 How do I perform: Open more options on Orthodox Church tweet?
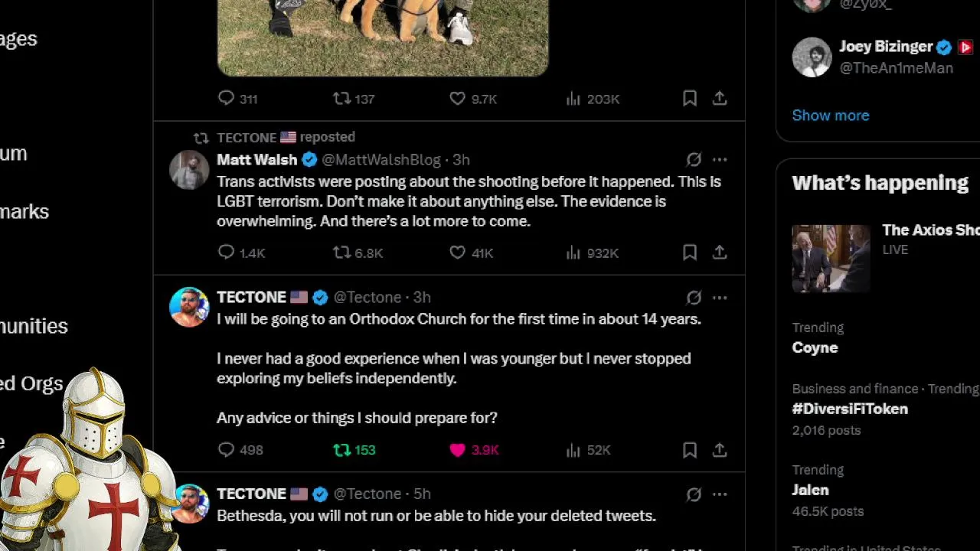[720, 298]
